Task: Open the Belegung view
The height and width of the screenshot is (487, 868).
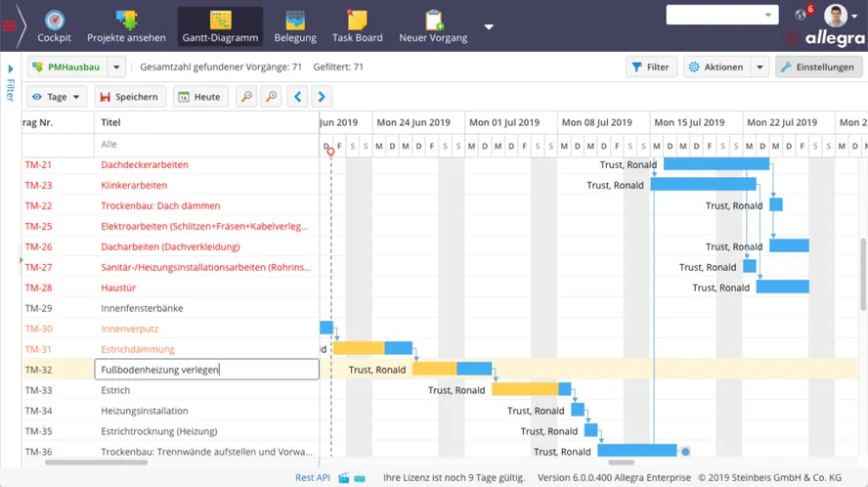Action: [295, 26]
